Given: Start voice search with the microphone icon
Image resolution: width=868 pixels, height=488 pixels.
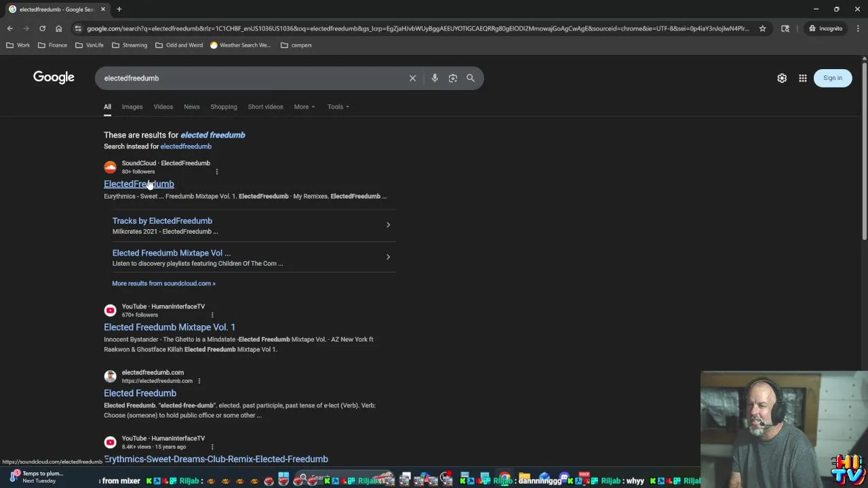Looking at the screenshot, I should point(435,78).
